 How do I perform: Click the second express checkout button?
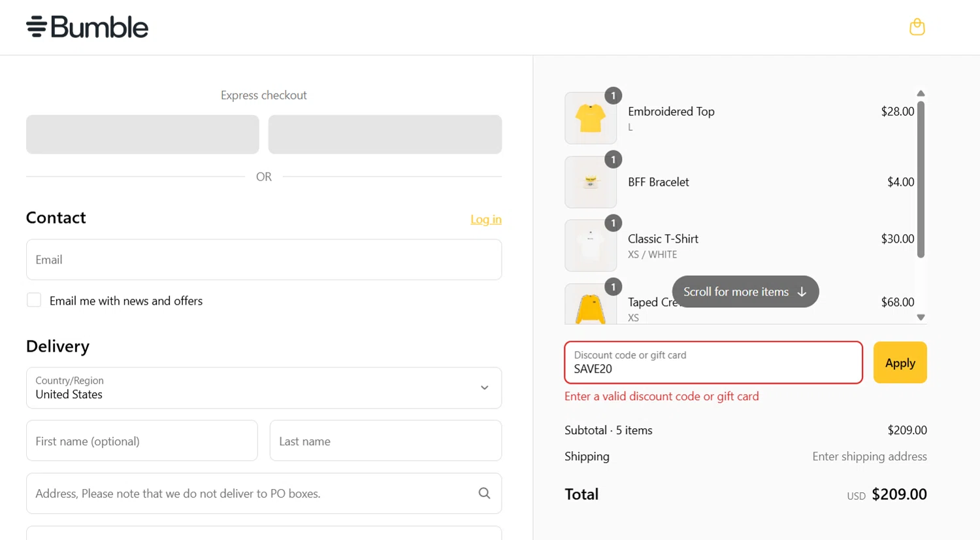(385, 135)
